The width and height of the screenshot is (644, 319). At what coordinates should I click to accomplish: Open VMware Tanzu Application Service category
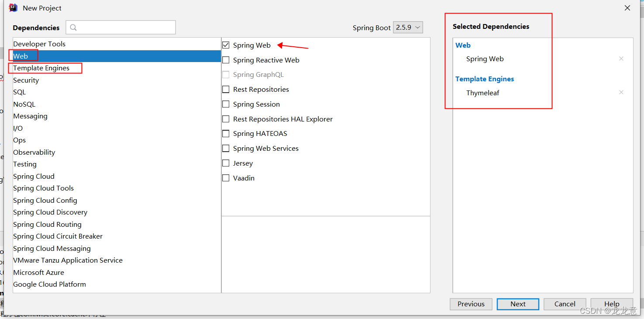117,260
